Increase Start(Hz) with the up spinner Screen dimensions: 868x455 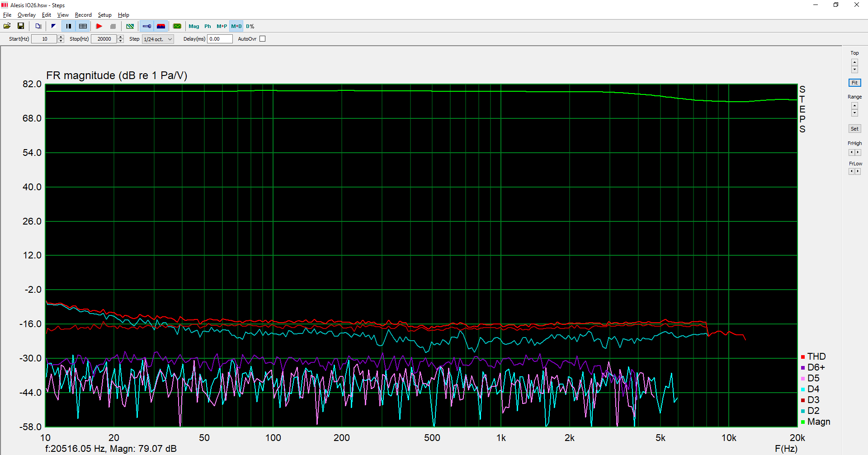click(x=61, y=37)
